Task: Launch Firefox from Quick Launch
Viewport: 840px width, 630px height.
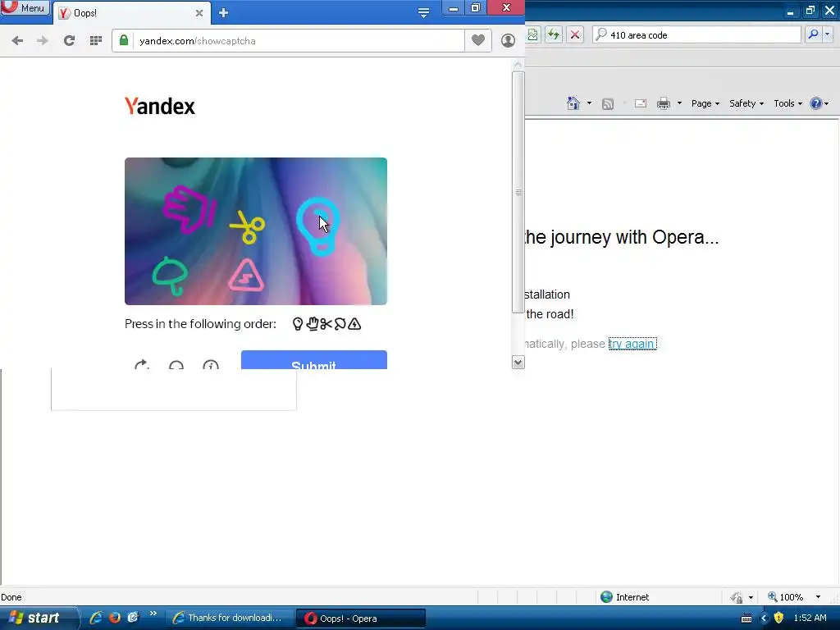Action: coord(115,617)
